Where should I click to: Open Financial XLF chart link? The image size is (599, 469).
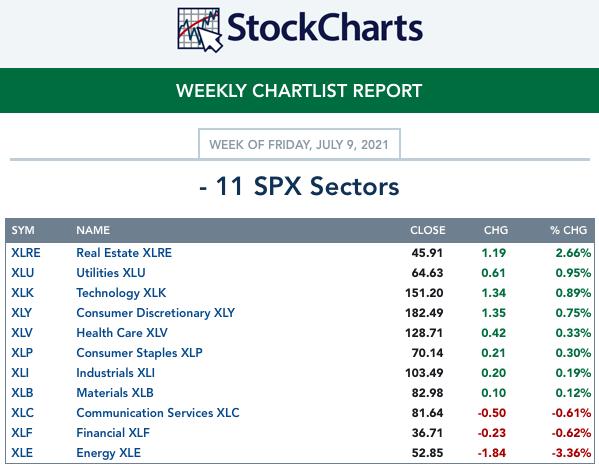pyautogui.click(x=113, y=433)
